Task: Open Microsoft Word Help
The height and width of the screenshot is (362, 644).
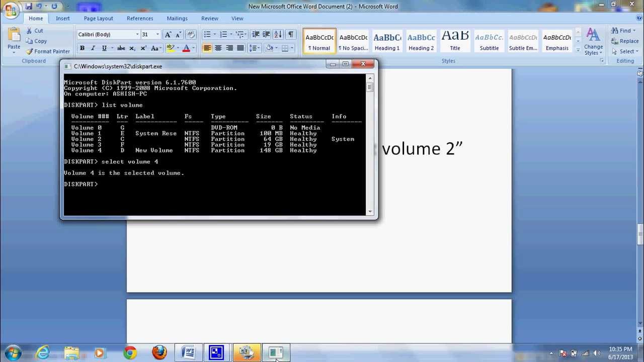Action: pos(638,18)
